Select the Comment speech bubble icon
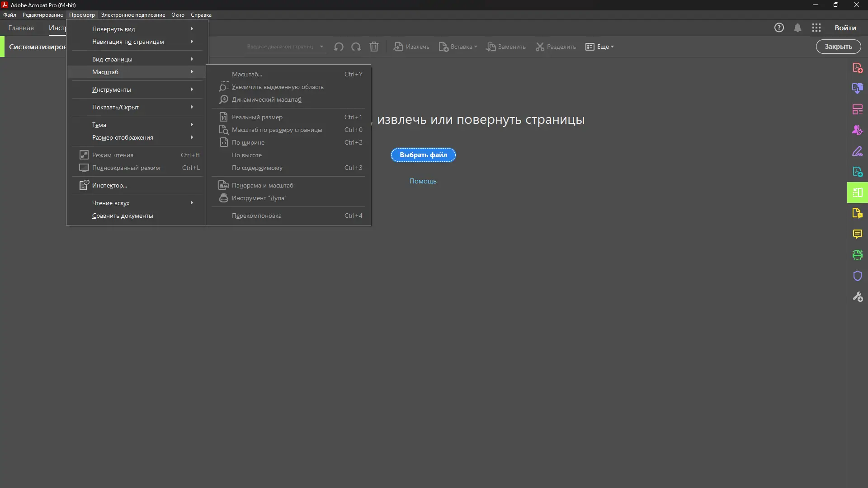Screen dimensions: 868x488 click(x=857, y=234)
